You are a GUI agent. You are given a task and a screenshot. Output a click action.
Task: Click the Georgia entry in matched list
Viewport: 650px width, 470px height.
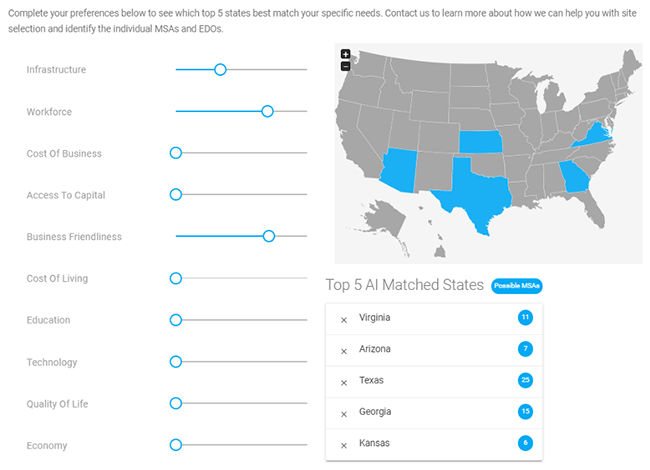434,412
